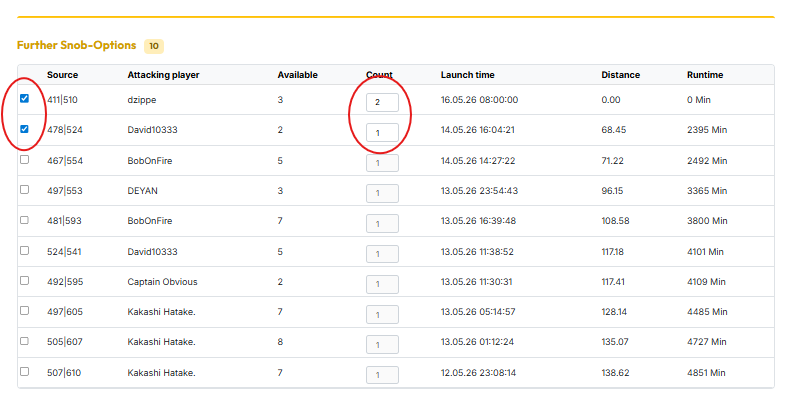Click the Launch time column header

(x=467, y=75)
